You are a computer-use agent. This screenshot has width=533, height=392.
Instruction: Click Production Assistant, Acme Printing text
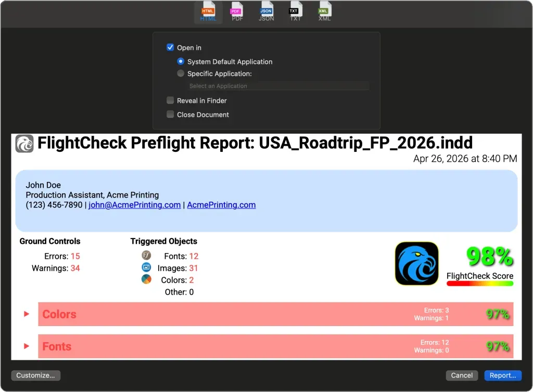(92, 195)
